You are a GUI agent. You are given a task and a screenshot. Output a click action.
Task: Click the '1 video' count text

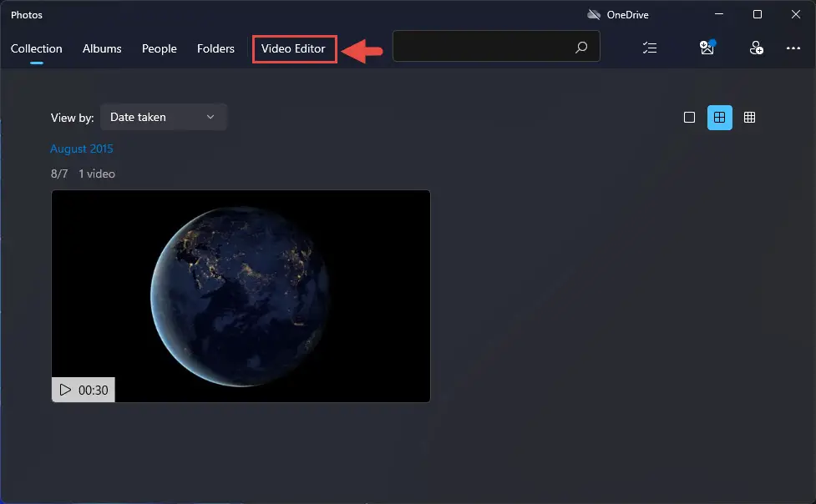(97, 174)
